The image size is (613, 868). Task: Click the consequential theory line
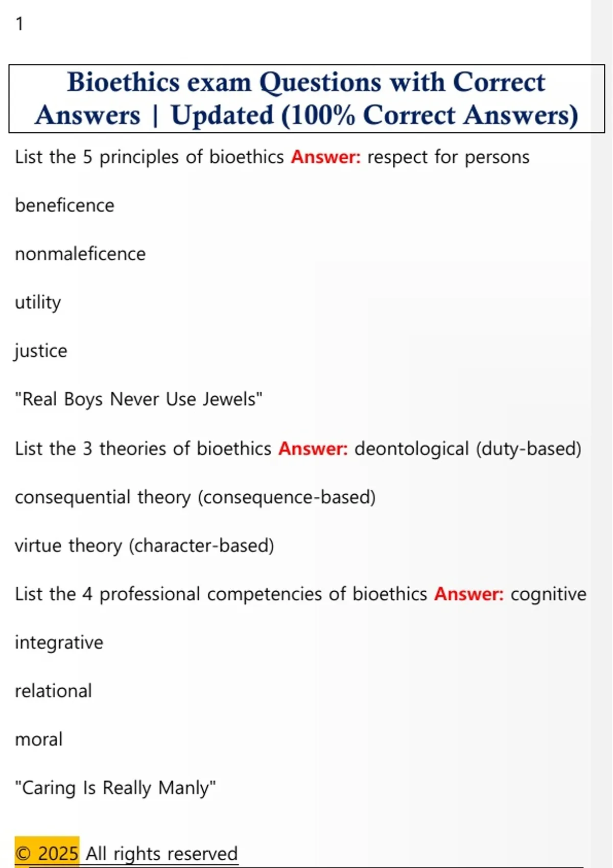pos(195,497)
